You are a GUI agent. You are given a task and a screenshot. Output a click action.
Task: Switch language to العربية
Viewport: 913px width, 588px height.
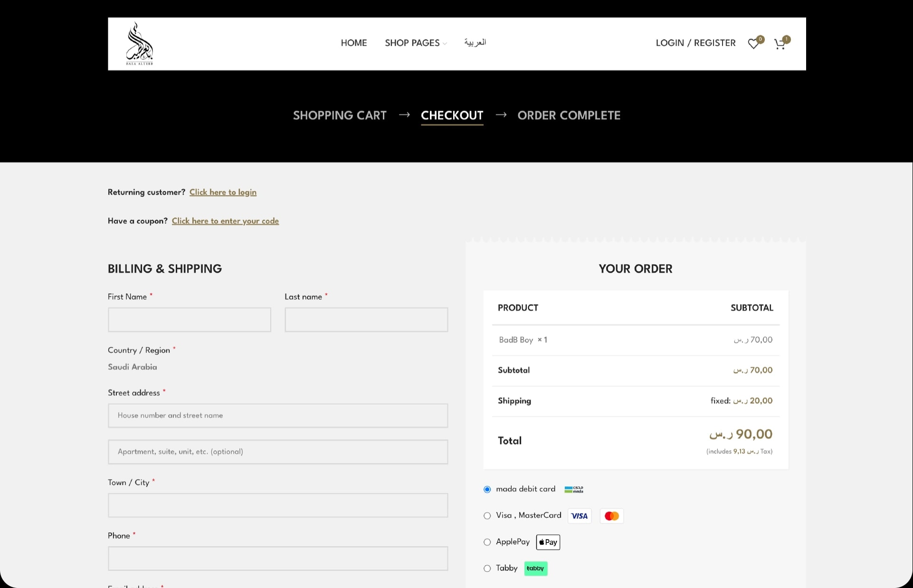475,42
